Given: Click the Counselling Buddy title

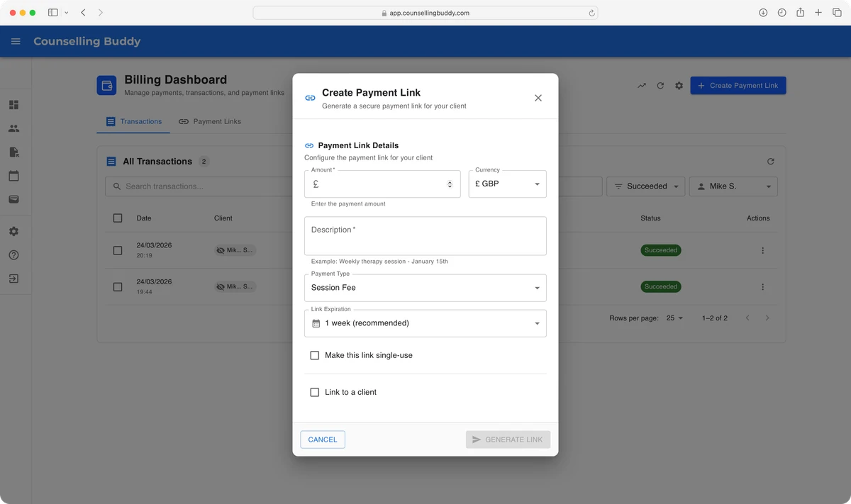Looking at the screenshot, I should tap(87, 41).
